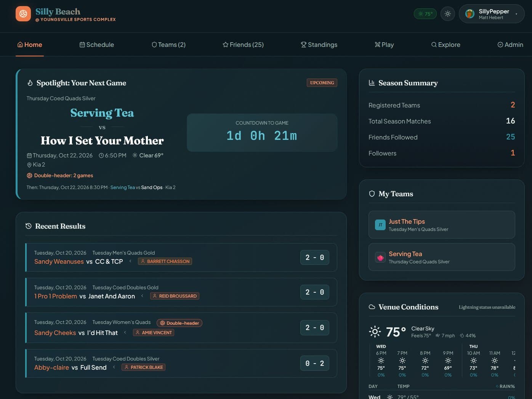
Task: Click the 0 - 2 score box
Action: point(315,364)
